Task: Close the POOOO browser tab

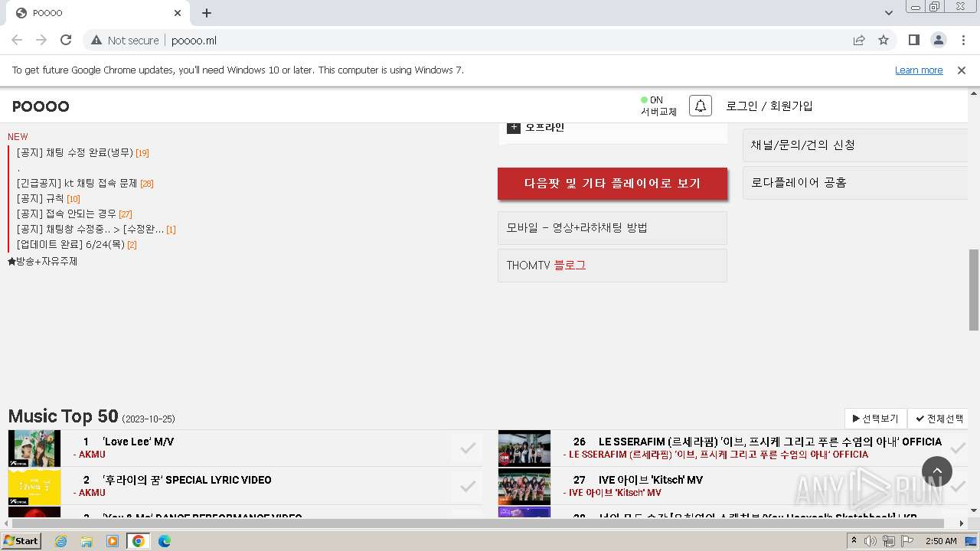Action: click(178, 13)
